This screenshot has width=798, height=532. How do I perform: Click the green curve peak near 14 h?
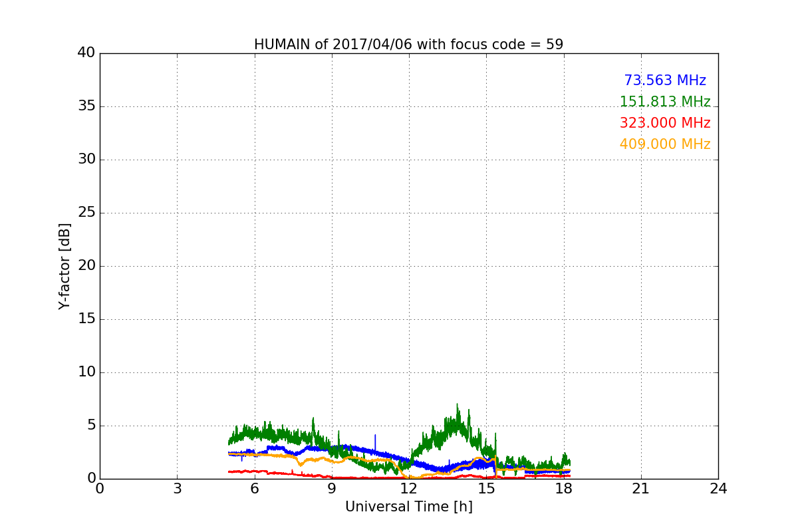(x=457, y=406)
